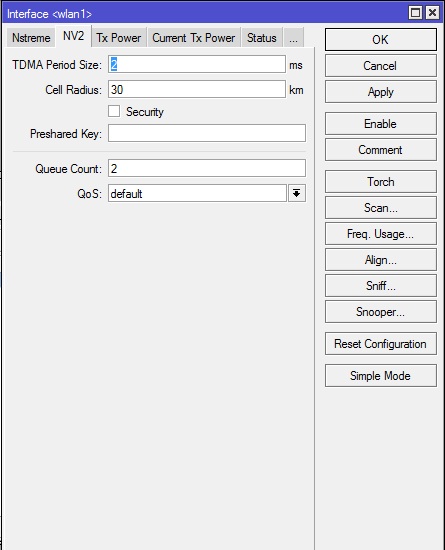Viewport: 445px width, 550px height.
Task: Click the Cell Radius input field
Action: click(197, 89)
